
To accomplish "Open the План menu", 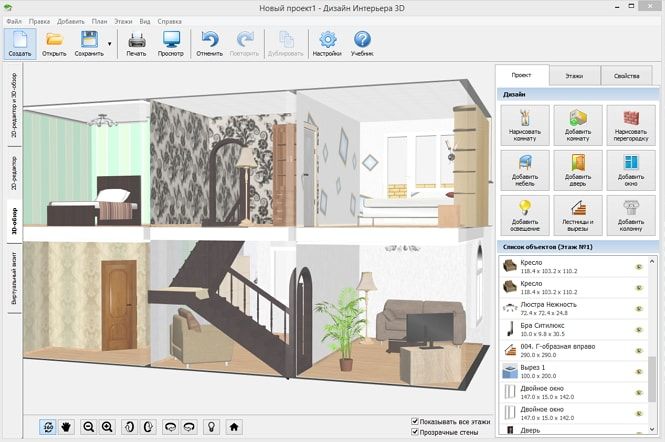I will point(99,21).
